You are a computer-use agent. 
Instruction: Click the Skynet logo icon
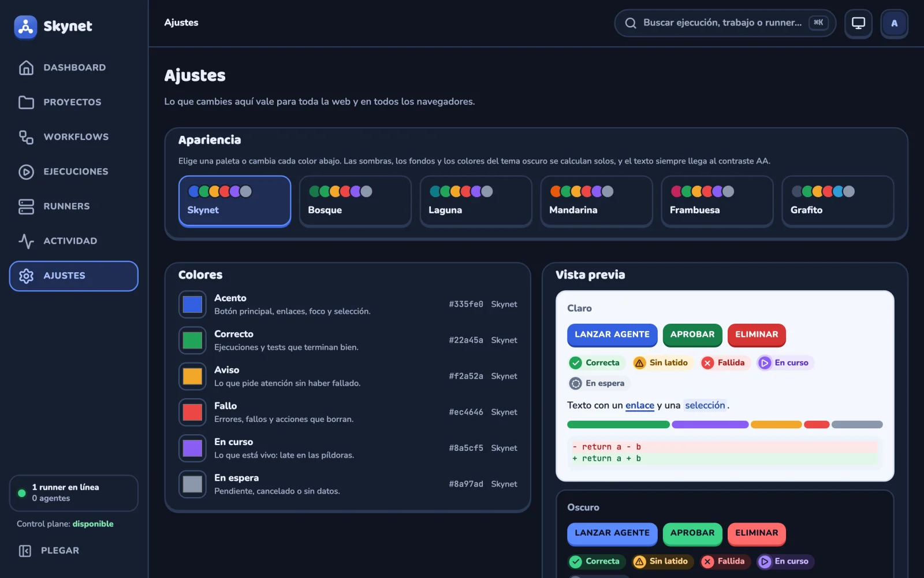25,27
